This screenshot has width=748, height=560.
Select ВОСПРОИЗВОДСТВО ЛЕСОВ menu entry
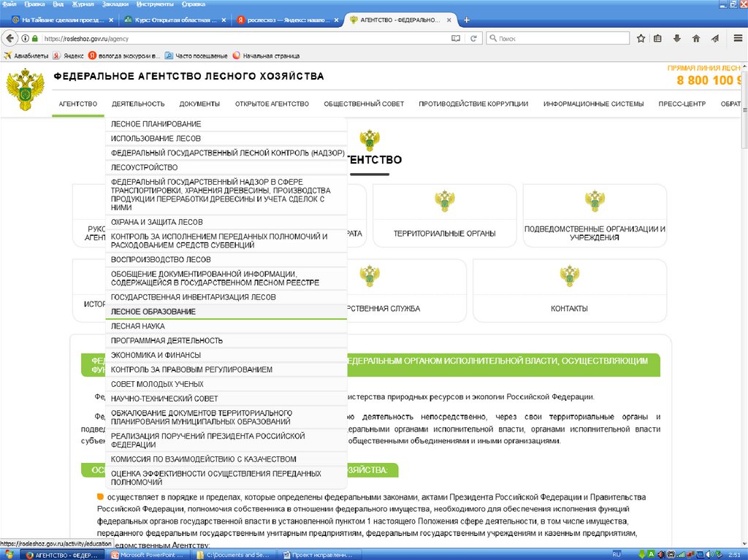226,259
